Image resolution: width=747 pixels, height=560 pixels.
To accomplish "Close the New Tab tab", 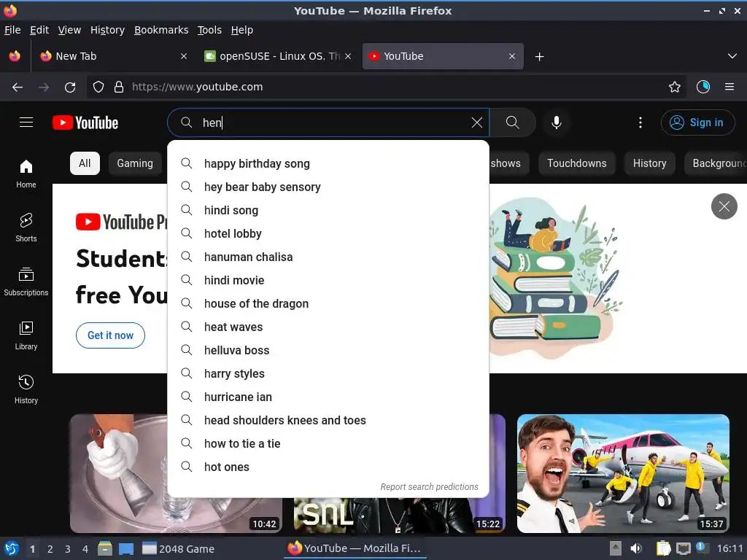I will (x=184, y=56).
